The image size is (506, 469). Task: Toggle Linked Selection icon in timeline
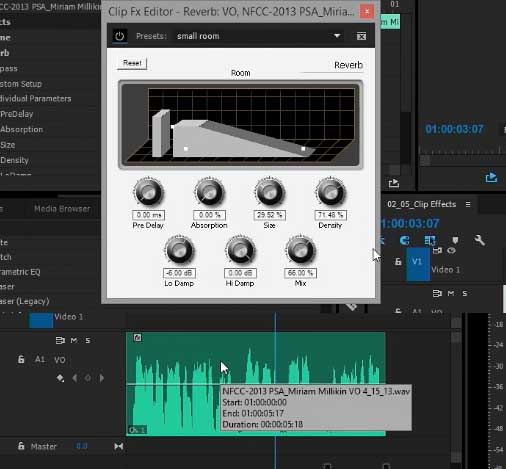click(430, 240)
